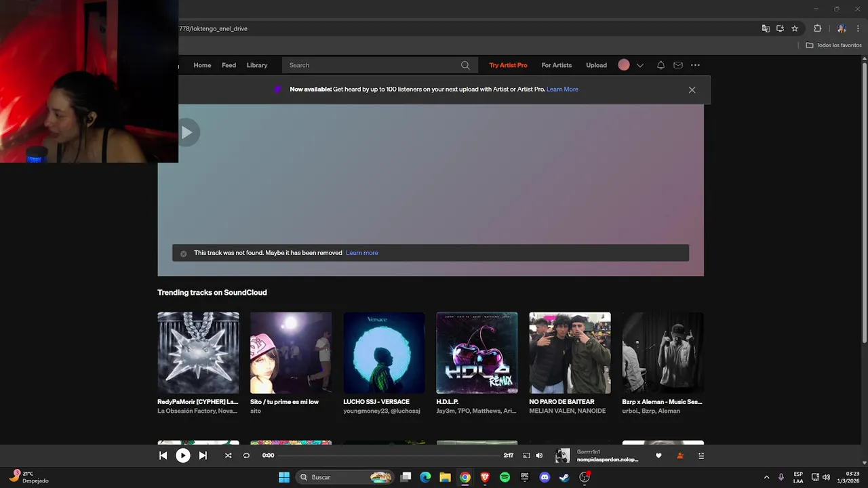868x488 pixels.
Task: Bookmark this page with the star icon
Action: (795, 28)
